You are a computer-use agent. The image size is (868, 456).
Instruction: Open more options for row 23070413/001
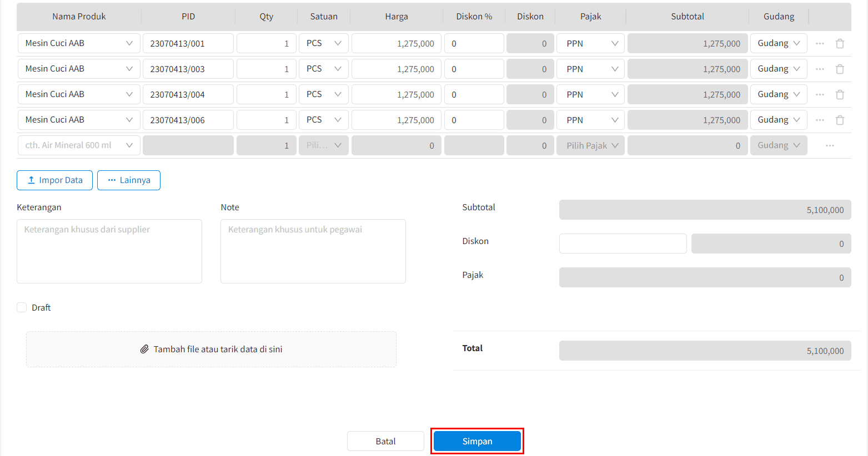(x=820, y=43)
